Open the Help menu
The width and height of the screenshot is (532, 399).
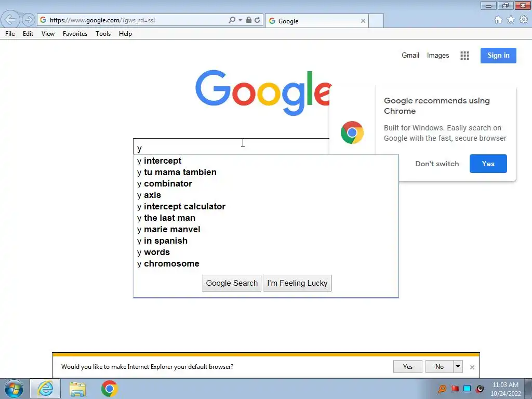[x=125, y=34]
